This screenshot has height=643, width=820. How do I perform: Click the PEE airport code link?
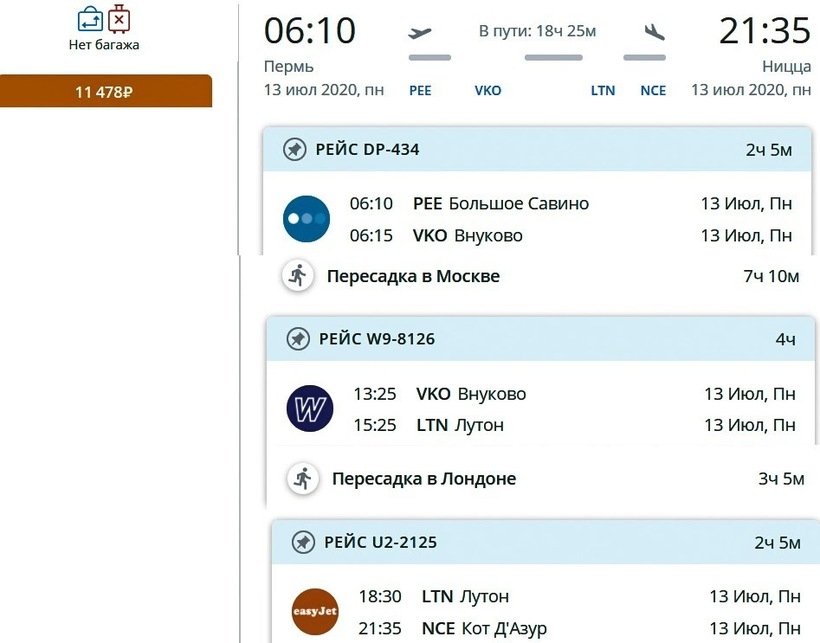[x=421, y=90]
